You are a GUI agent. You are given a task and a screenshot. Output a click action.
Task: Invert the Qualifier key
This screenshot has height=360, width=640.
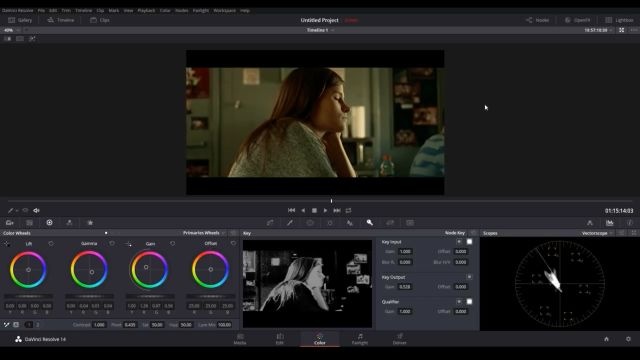point(459,301)
